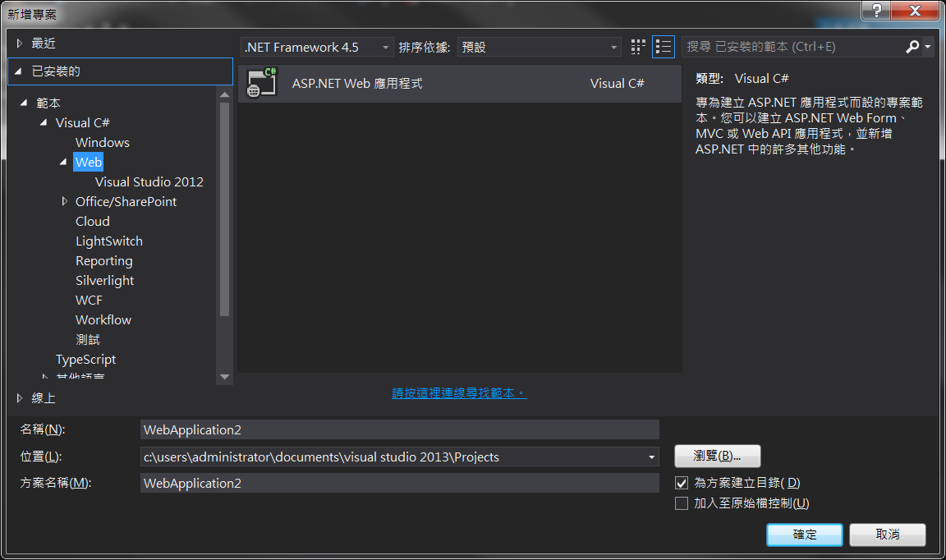Select the Cloud template category
Image resolution: width=946 pixels, height=560 pixels.
click(x=92, y=222)
